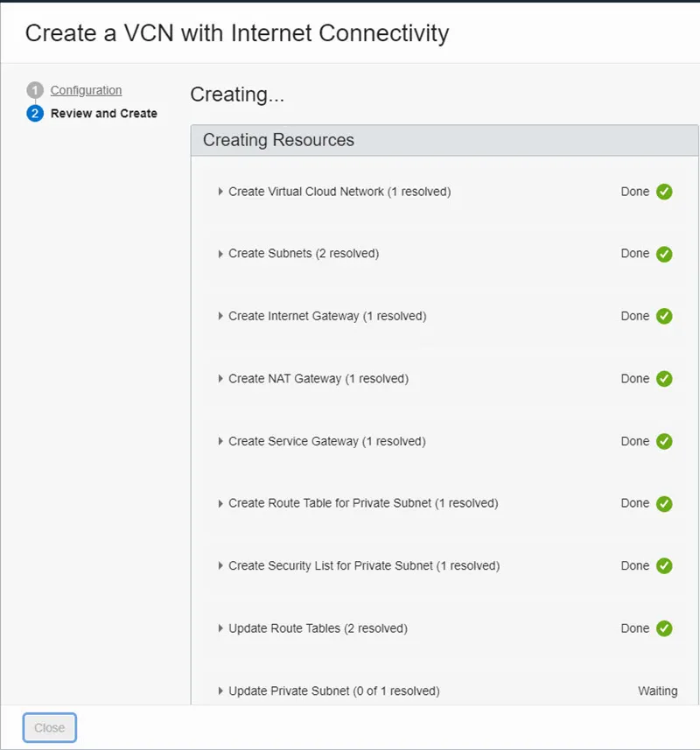Click green checkmark for Create Internet Gateway
This screenshot has height=750, width=700.
pos(664,316)
